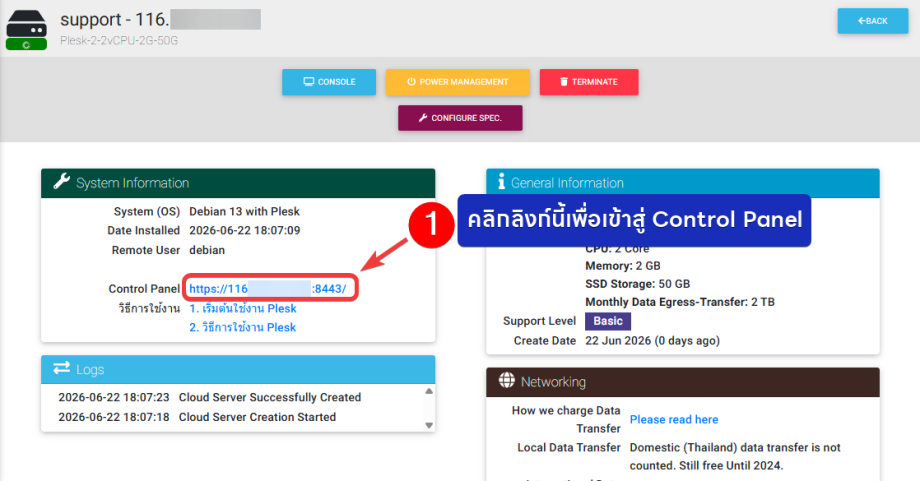Select the 'Memory: 2 GB' text
Viewport: 920px width, 481px height.
623,266
